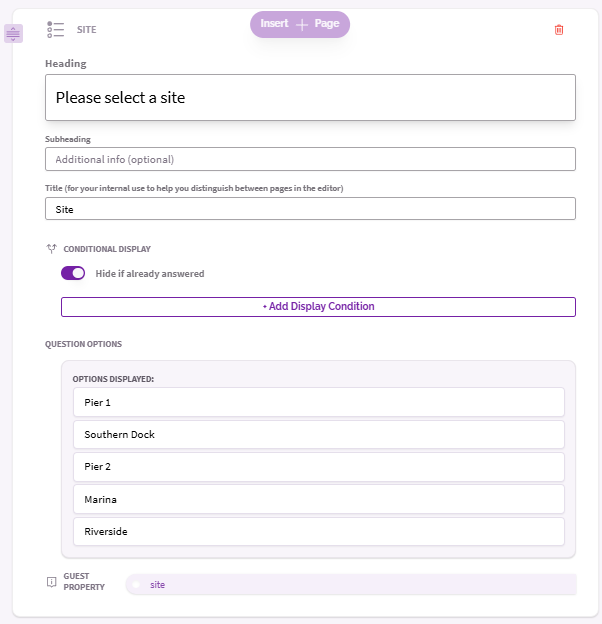Open the guest property site selector

coord(351,585)
